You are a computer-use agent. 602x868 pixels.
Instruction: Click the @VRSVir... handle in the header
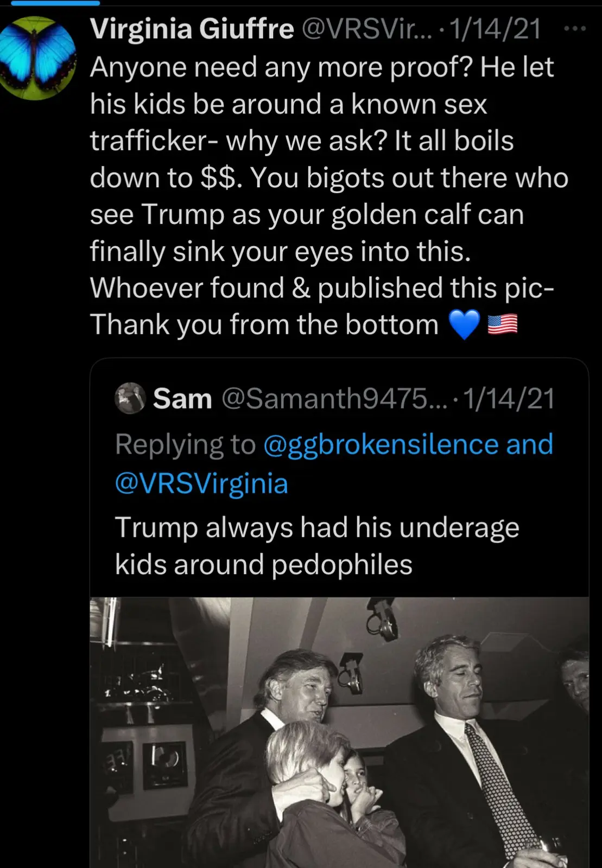coord(367,29)
